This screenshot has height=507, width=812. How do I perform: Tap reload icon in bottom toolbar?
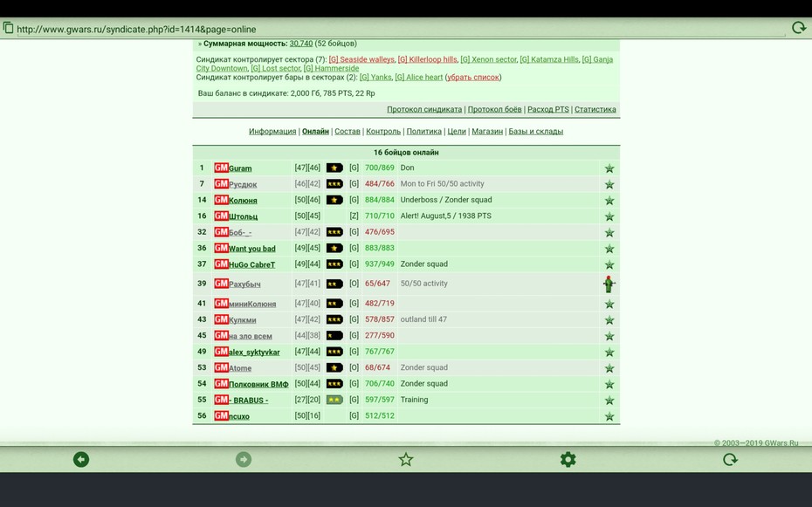(730, 459)
